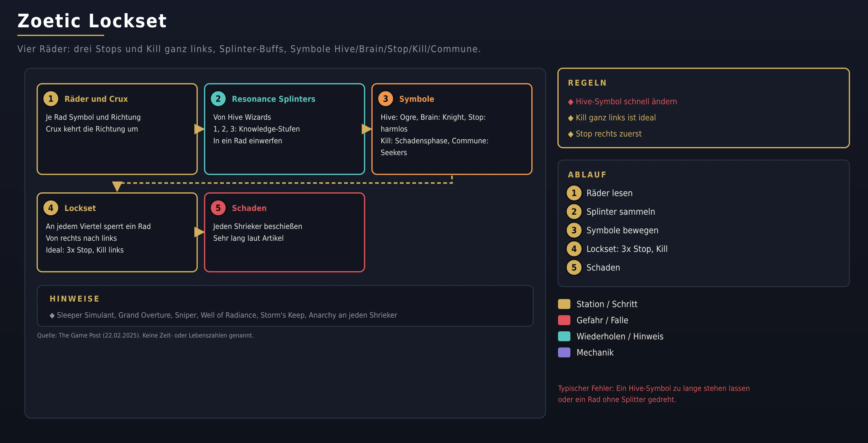
Task: Select the red Gefahr / Falle legend swatch
Action: pos(564,320)
